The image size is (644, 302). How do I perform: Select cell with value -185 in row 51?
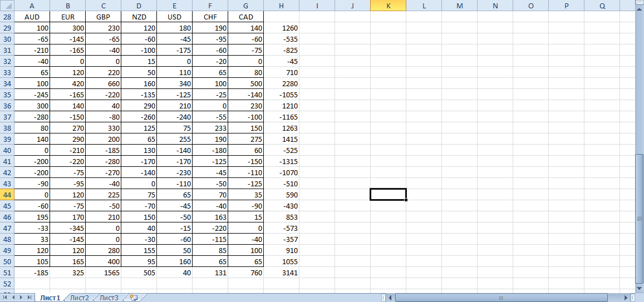pyautogui.click(x=32, y=273)
